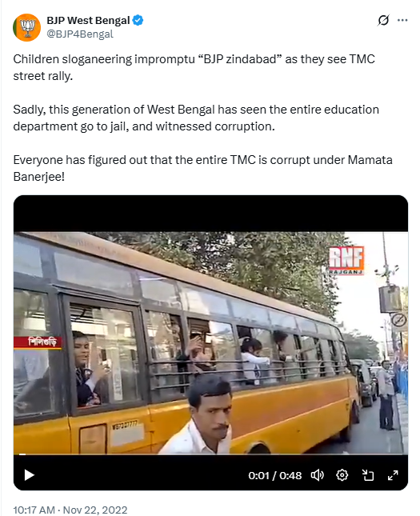Open the @BJP4Bengal handle link
Screen dimensions: 420x516
click(x=80, y=34)
